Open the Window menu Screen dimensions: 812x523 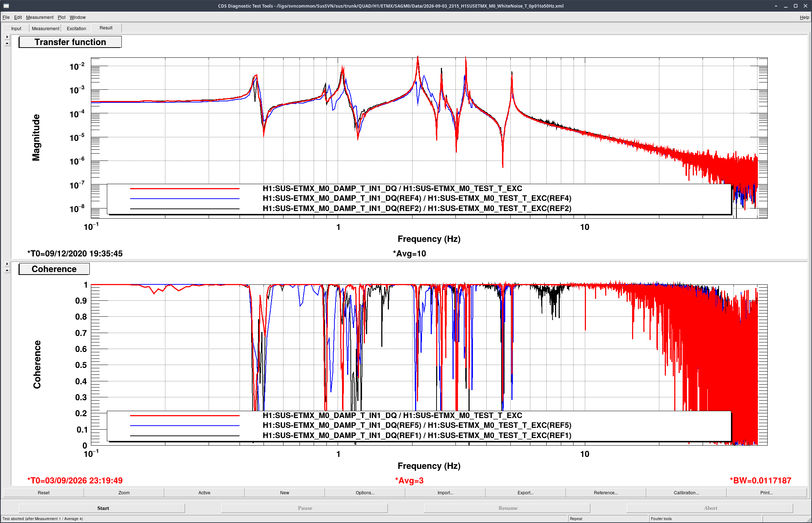click(77, 17)
